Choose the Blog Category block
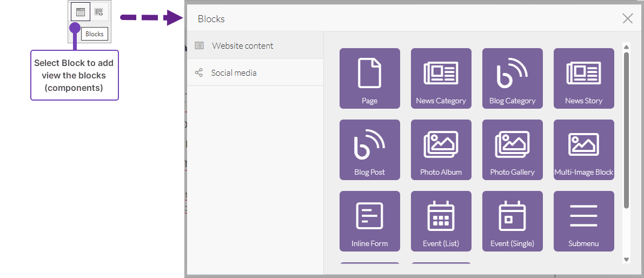The height and width of the screenshot is (278, 644). (x=513, y=78)
